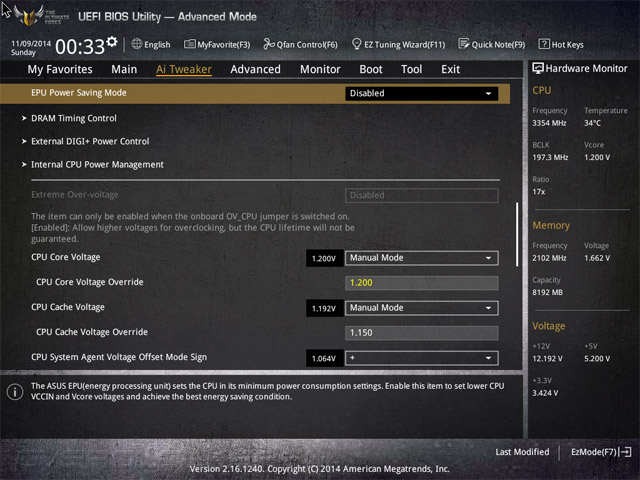Click Qfan Control(F6) label

pyautogui.click(x=307, y=44)
